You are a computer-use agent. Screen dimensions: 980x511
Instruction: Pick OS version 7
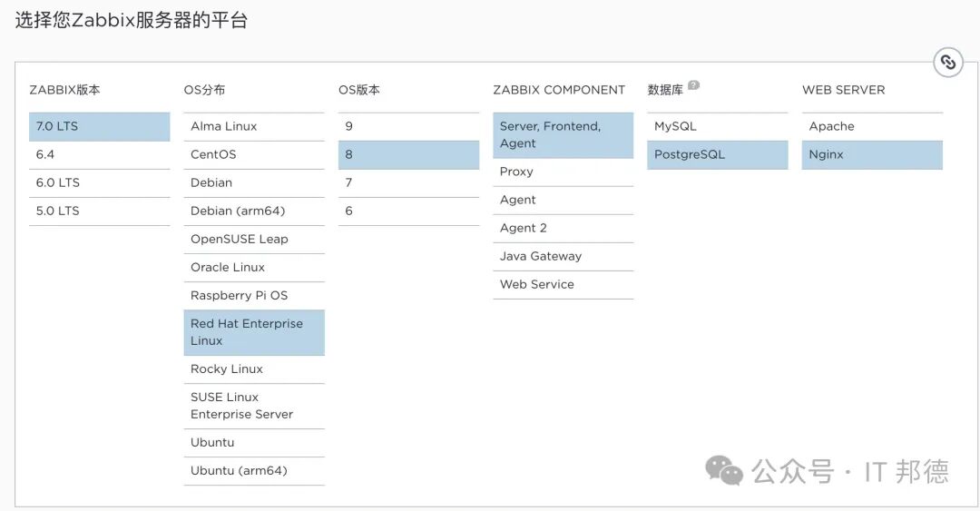coord(408,182)
